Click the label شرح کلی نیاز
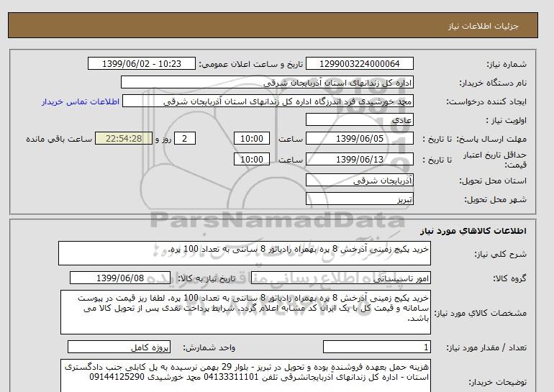The height and width of the screenshot is (392, 554). 500,254
